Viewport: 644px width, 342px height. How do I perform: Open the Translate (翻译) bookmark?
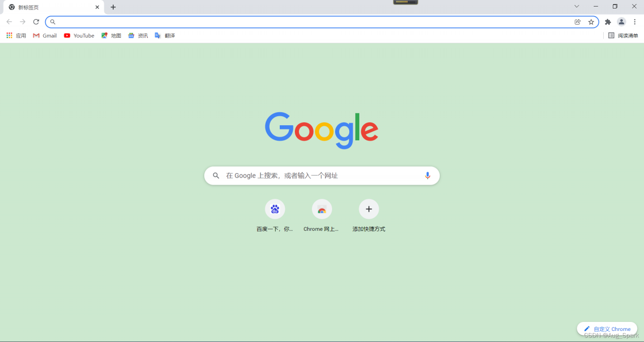coord(165,36)
